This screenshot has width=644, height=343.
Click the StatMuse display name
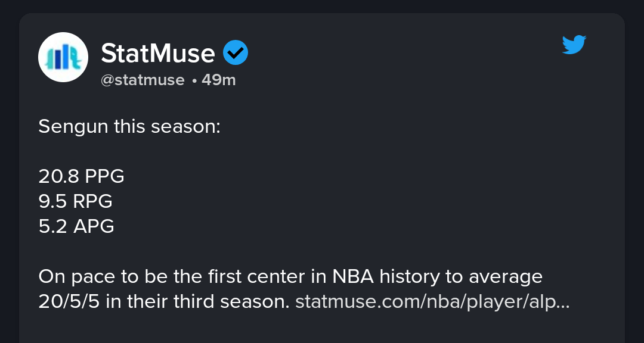click(x=157, y=54)
